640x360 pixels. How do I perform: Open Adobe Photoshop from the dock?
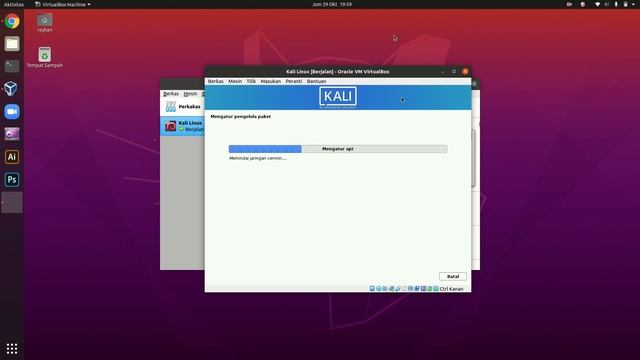12,179
